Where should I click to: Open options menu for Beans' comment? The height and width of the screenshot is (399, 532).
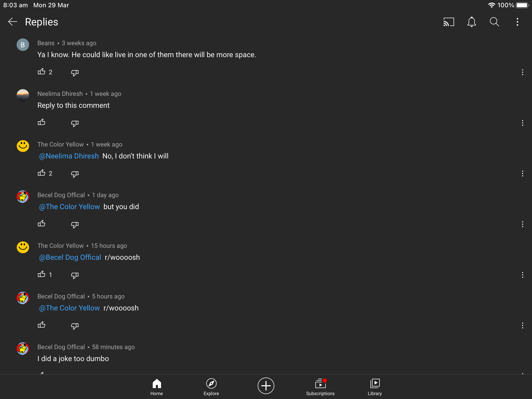click(523, 72)
